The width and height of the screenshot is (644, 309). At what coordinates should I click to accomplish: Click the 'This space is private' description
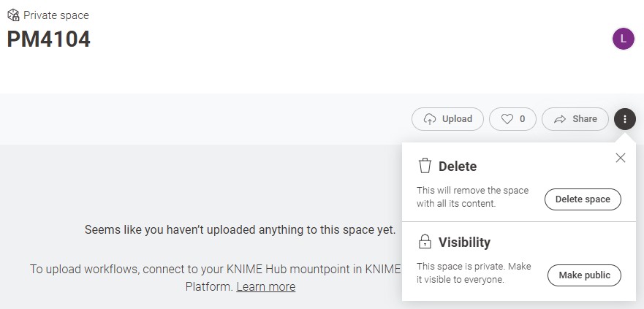[474, 272]
